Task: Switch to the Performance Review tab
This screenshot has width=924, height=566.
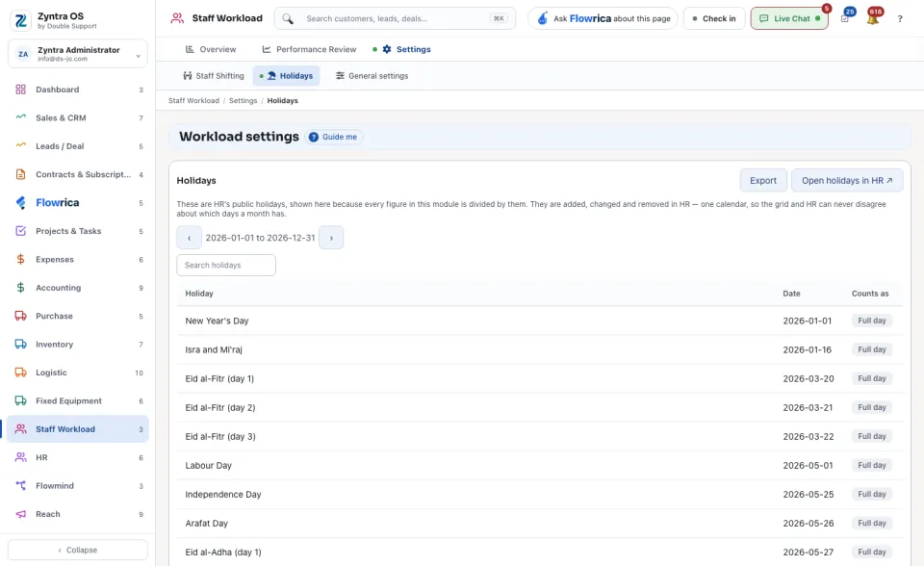Action: point(309,49)
